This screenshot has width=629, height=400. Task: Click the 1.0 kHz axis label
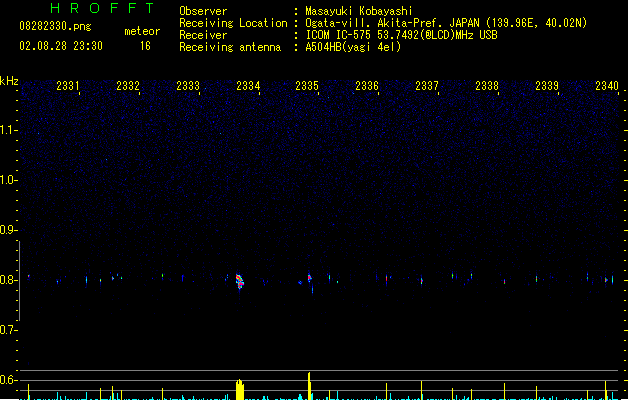[8, 180]
